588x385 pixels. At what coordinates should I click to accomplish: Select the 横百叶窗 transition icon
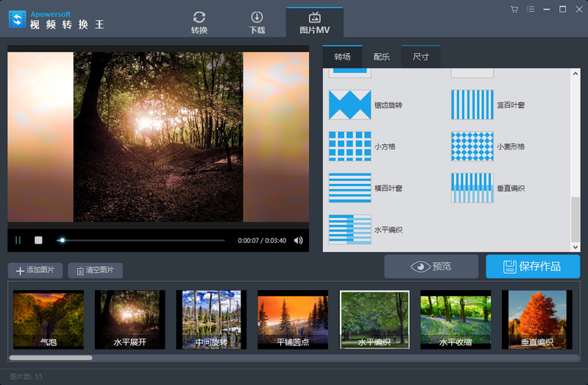coord(350,188)
